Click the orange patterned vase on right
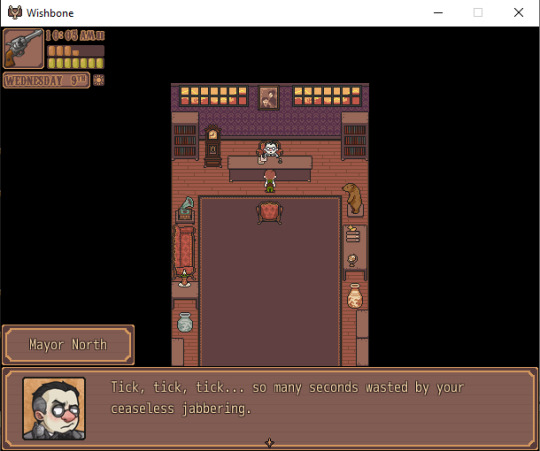This screenshot has height=451, width=540. (x=355, y=296)
